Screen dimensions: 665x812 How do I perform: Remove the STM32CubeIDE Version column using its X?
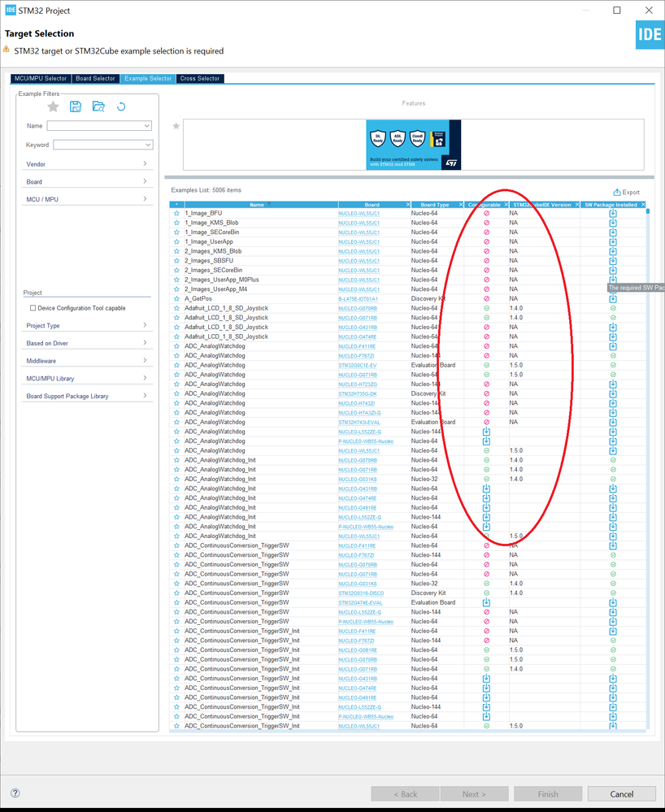[577, 205]
